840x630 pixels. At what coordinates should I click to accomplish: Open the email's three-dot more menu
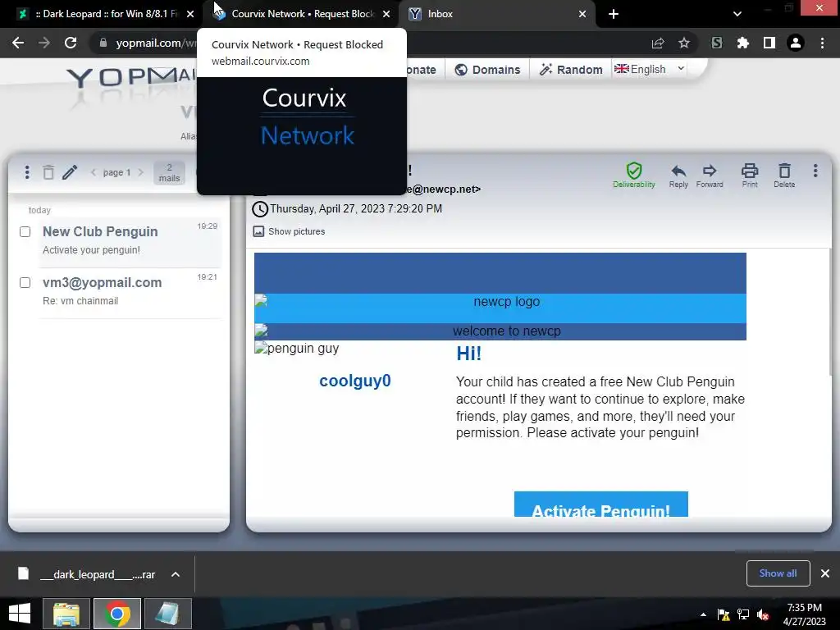point(815,171)
